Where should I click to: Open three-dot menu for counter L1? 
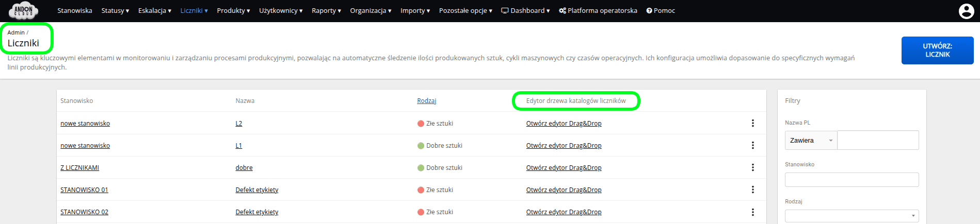tap(752, 145)
